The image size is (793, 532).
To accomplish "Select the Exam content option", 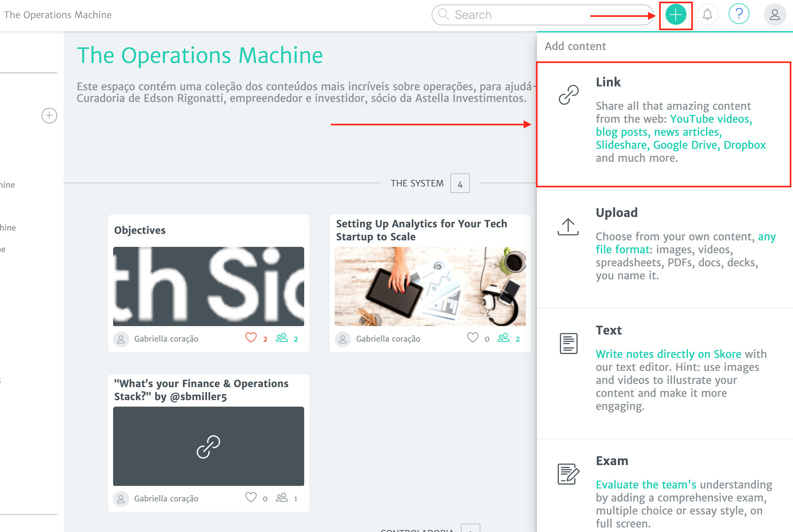I will coord(665,486).
